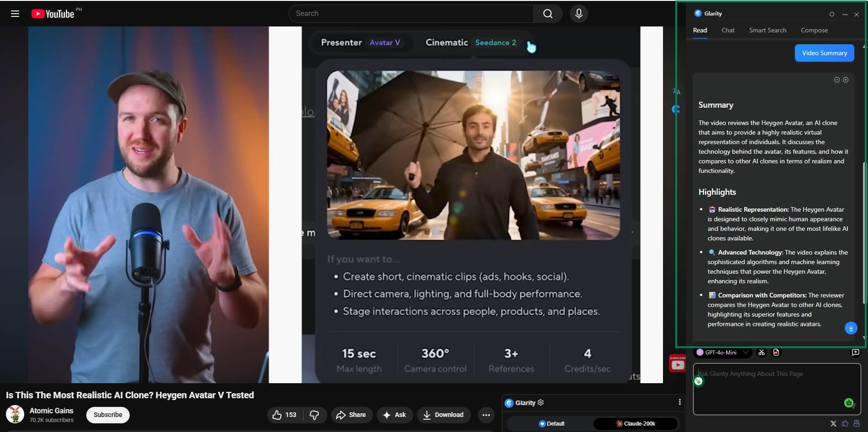
Task: Open Glarity panel more options menu
Action: 845,14
